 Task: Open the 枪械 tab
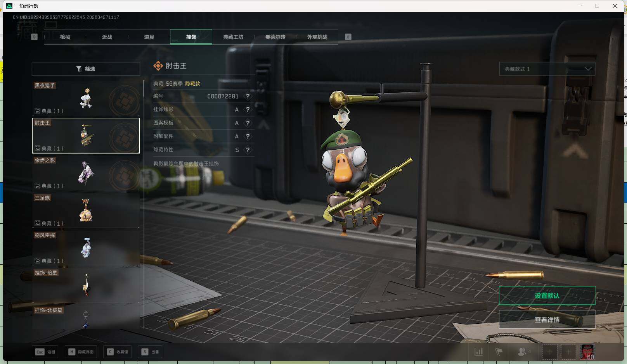[x=65, y=37]
